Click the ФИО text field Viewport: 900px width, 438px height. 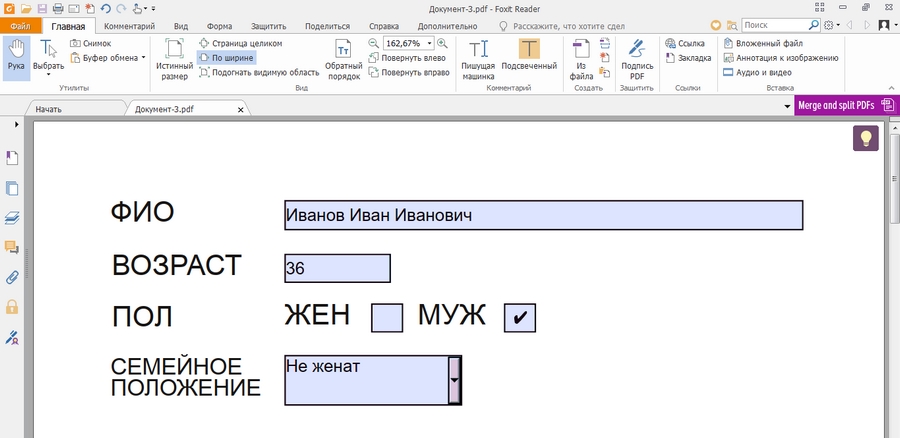pos(543,215)
